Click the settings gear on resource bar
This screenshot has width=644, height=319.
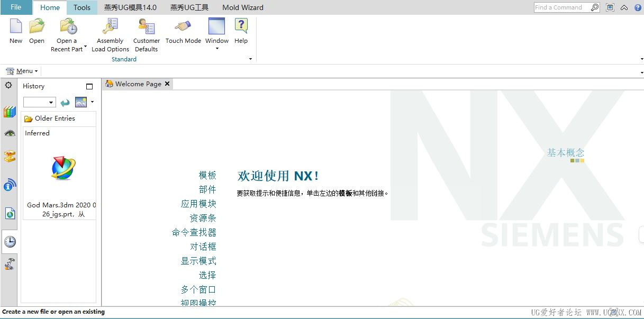8,85
